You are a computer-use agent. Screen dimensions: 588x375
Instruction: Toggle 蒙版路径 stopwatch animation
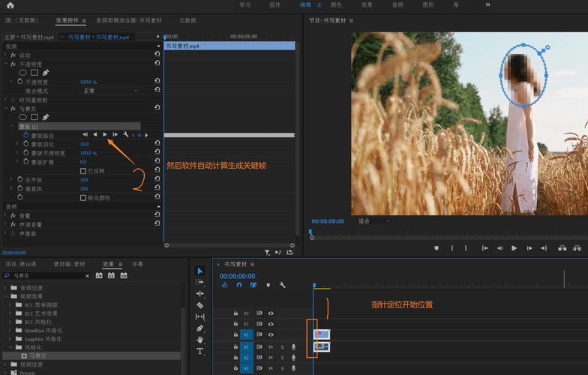tap(25, 135)
